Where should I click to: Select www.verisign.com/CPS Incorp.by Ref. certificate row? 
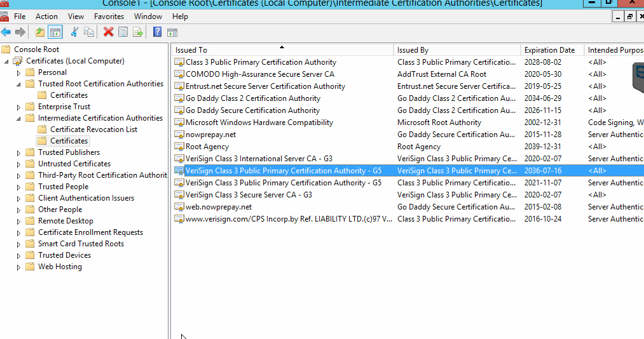point(289,219)
